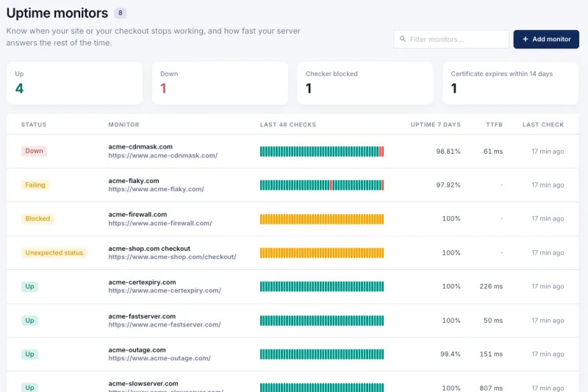Open the https://www.acme-firewall.com/ link
Screen dimensions: 588x392
(160, 223)
